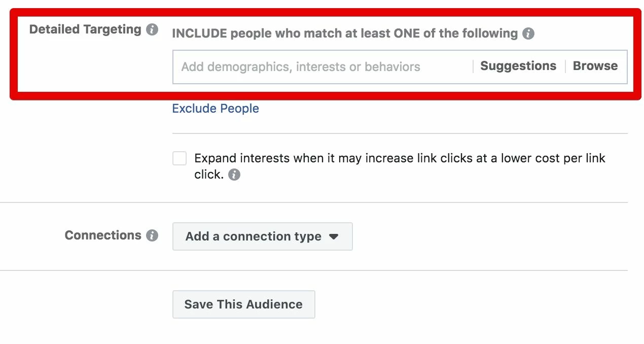Click the INCLUDE people heading text

345,34
